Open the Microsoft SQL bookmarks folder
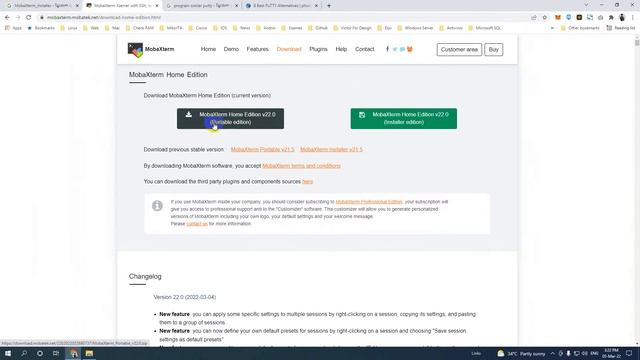The width and height of the screenshot is (640, 360). coord(484,28)
